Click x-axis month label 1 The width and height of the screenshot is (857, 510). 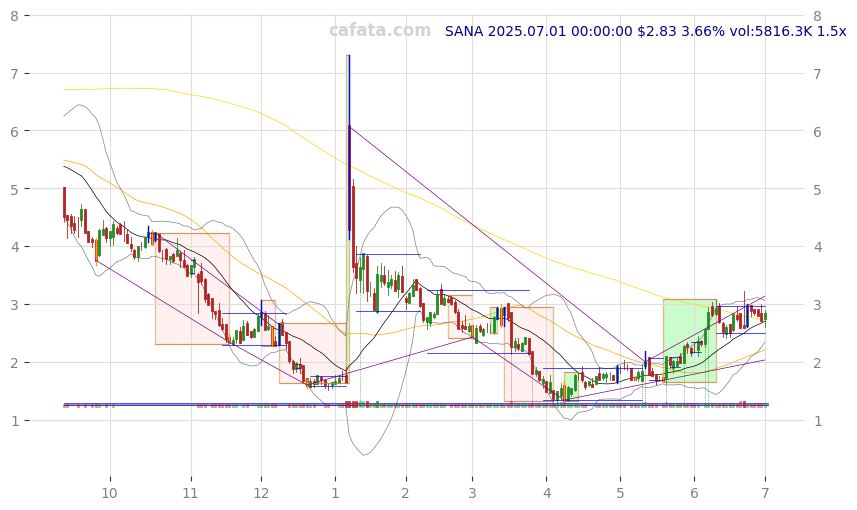click(x=335, y=493)
